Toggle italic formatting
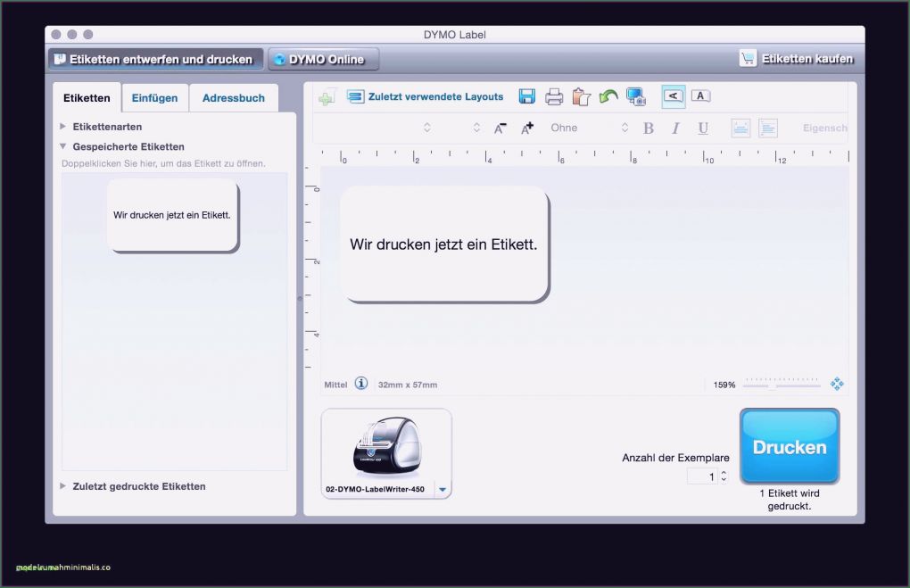This screenshot has height=588, width=910. pyautogui.click(x=675, y=128)
